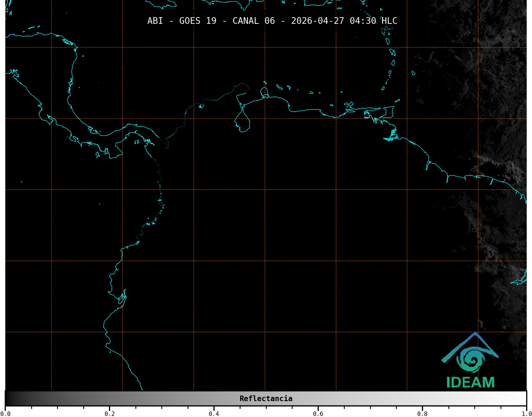532x417 pixels.
Task: Click the blue roof peak of the IDEAM logo
Action: pos(475,334)
